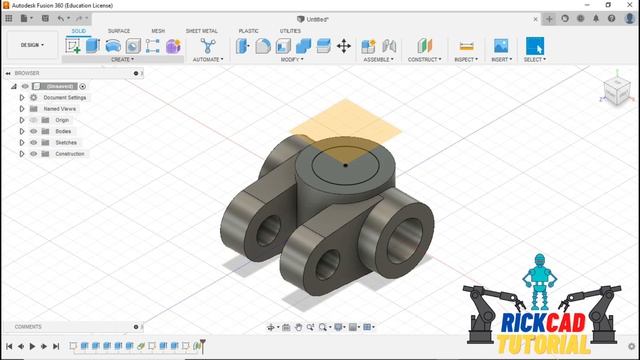Redo the last undone action

click(x=79, y=18)
